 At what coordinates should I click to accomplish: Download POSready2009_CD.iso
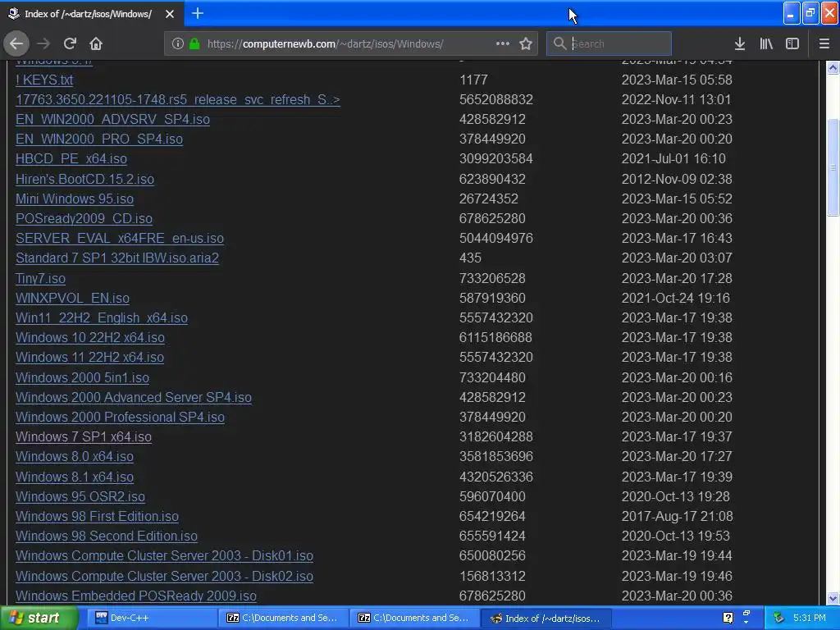click(84, 218)
